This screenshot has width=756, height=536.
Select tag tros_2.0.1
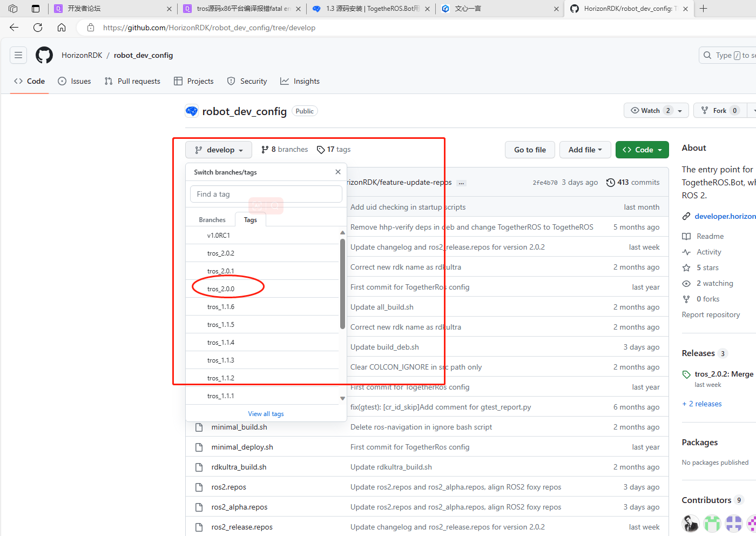click(x=262, y=271)
